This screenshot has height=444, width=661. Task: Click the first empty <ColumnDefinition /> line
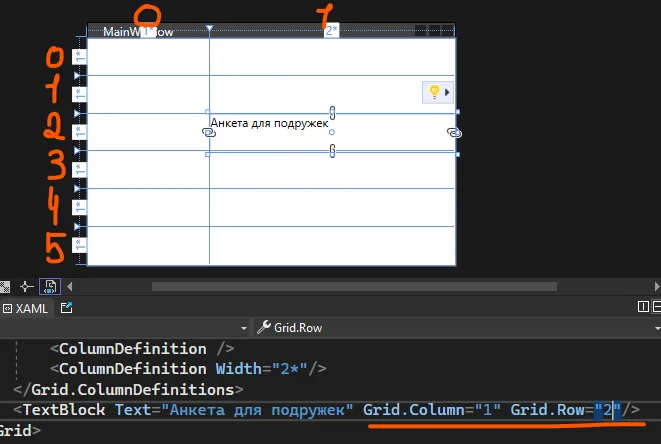click(x=142, y=349)
